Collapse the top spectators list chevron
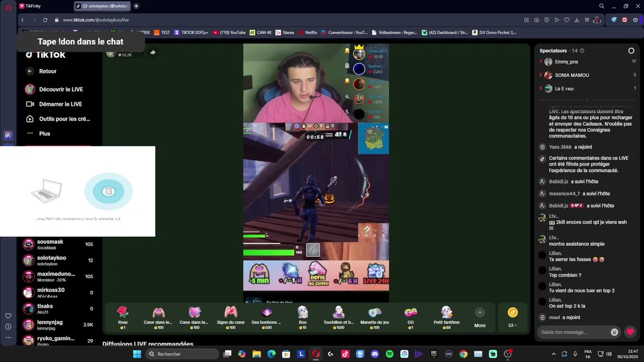Image resolution: width=644 pixels, height=362 pixels. (x=587, y=100)
